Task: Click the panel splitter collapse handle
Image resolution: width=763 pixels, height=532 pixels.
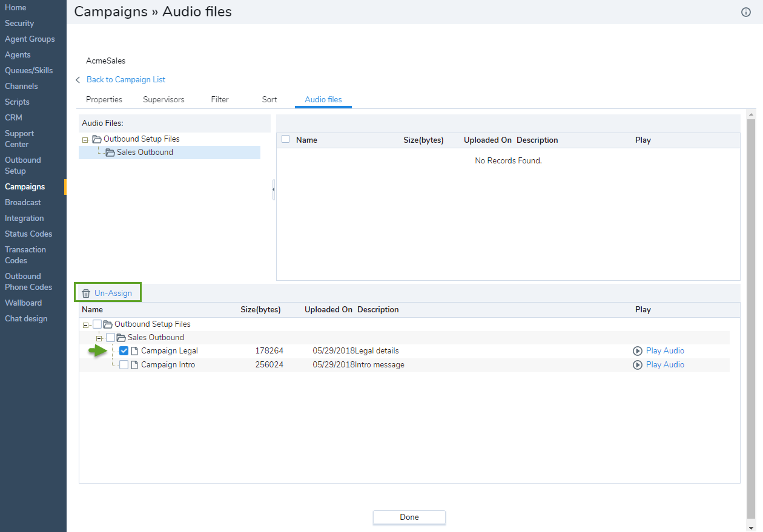Action: pos(273,189)
